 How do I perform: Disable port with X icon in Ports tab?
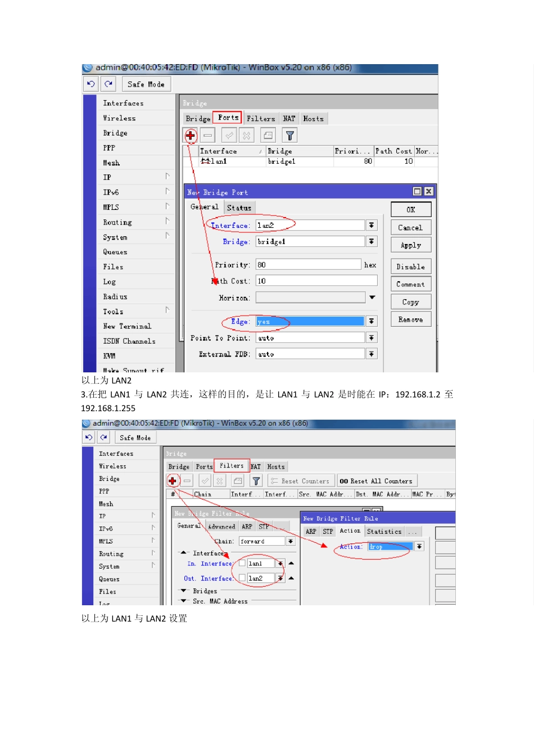point(247,136)
